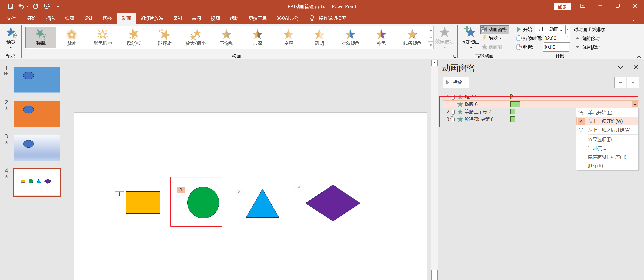This screenshot has height=280, width=644.
Task: Click 向前移动 (Move Earlier) reorder button
Action: (588, 39)
